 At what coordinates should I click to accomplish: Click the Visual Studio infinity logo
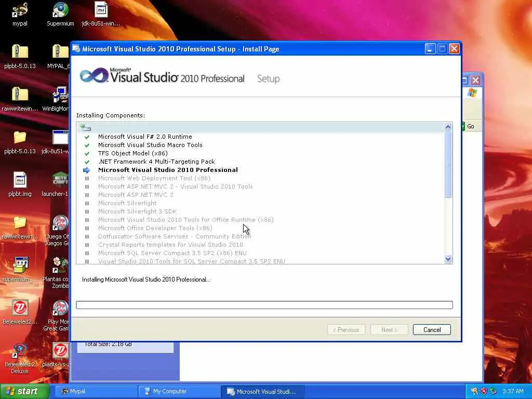[x=94, y=75]
